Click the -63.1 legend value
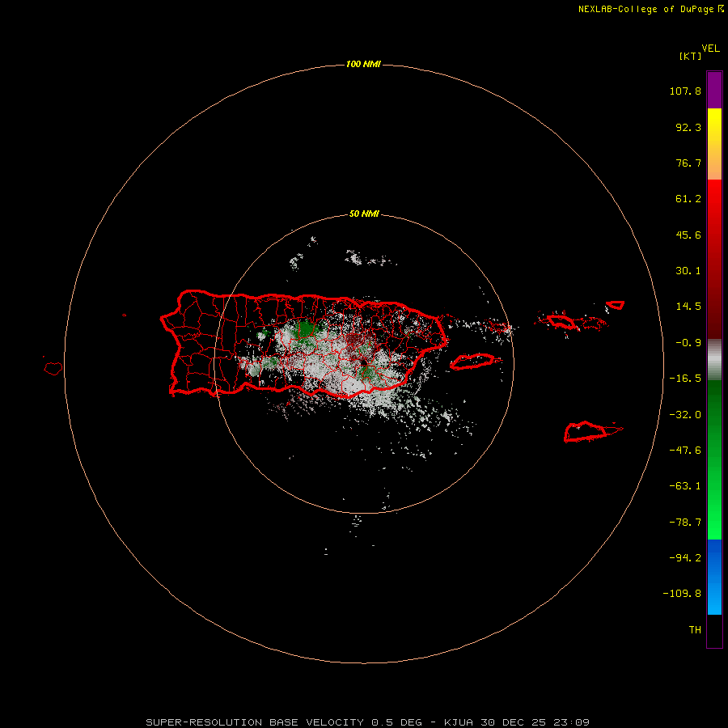The height and width of the screenshot is (728, 728). tap(685, 486)
